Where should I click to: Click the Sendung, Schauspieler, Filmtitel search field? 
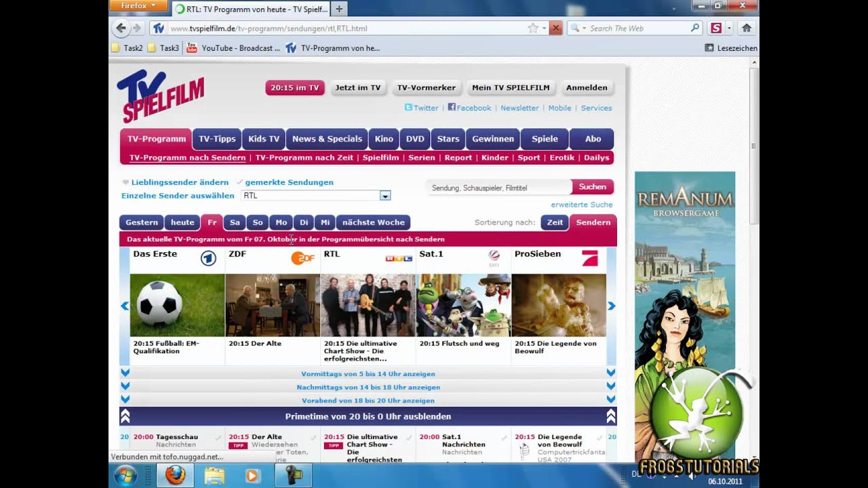click(x=499, y=188)
